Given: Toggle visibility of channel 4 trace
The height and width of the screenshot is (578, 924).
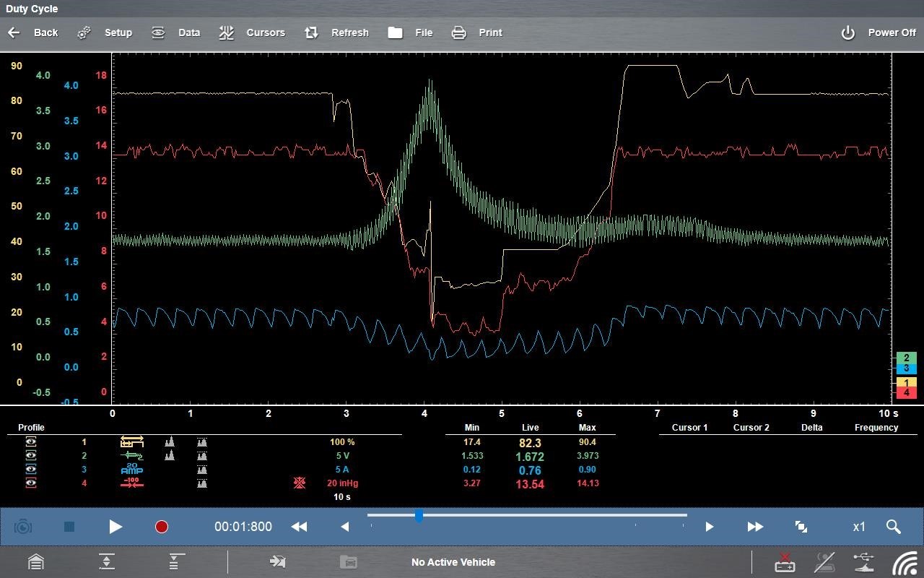Looking at the screenshot, I should [31, 483].
